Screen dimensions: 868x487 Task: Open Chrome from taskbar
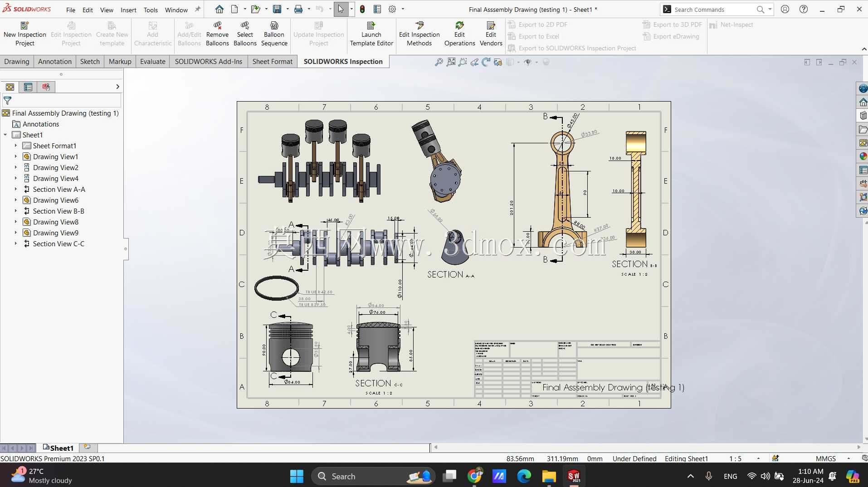(x=475, y=476)
